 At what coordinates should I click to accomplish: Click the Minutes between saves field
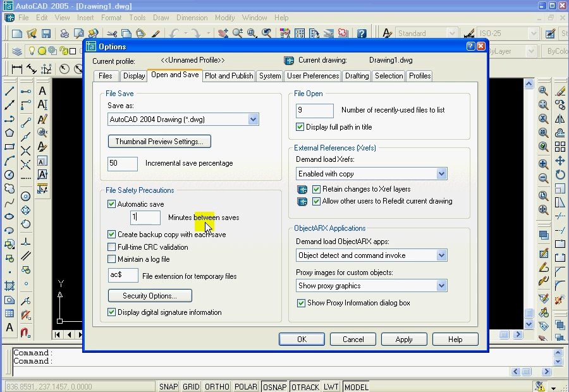pyautogui.click(x=145, y=217)
